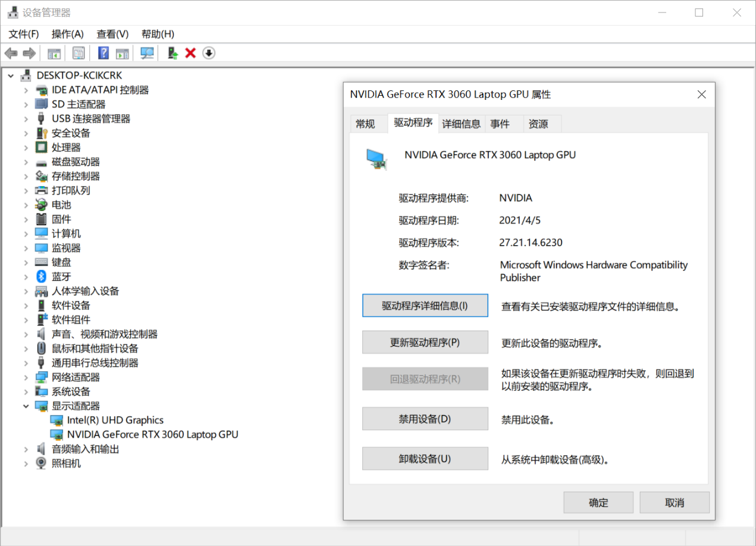Select the battery icon beside 电池

(41, 205)
